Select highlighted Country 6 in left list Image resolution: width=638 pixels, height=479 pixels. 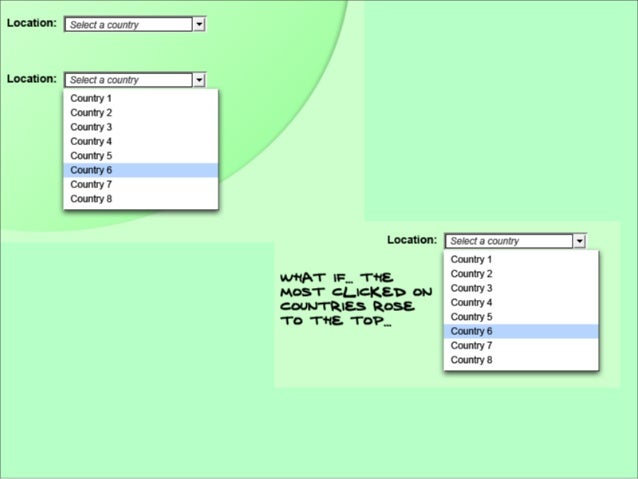(x=141, y=170)
